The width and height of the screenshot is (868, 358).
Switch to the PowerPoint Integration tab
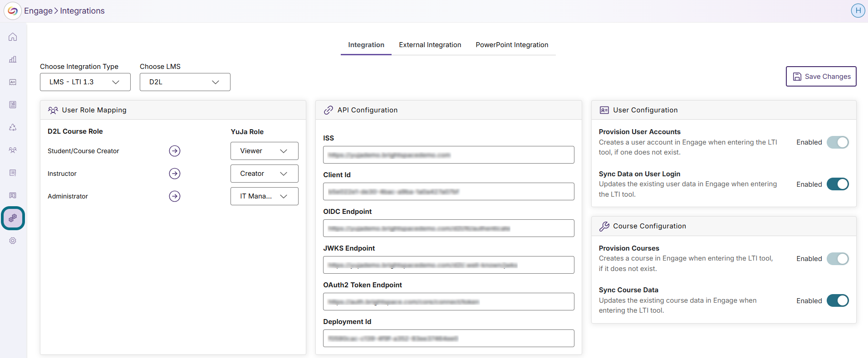coord(512,45)
